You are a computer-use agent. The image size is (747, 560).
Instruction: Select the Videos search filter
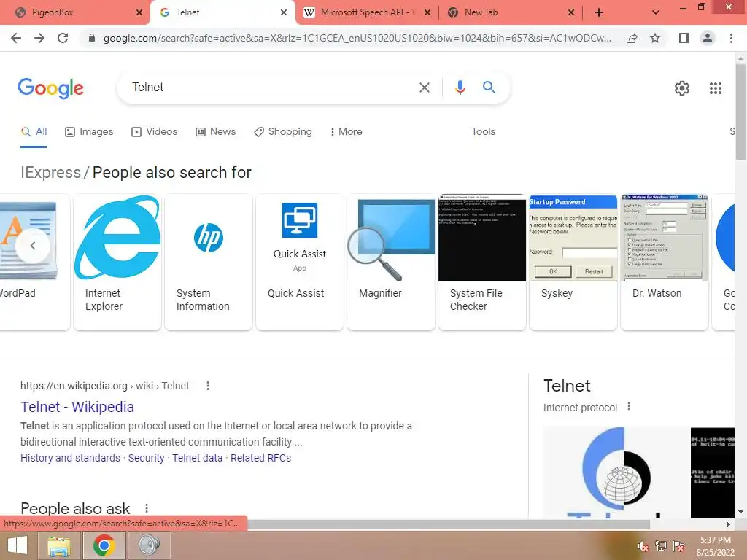[155, 132]
